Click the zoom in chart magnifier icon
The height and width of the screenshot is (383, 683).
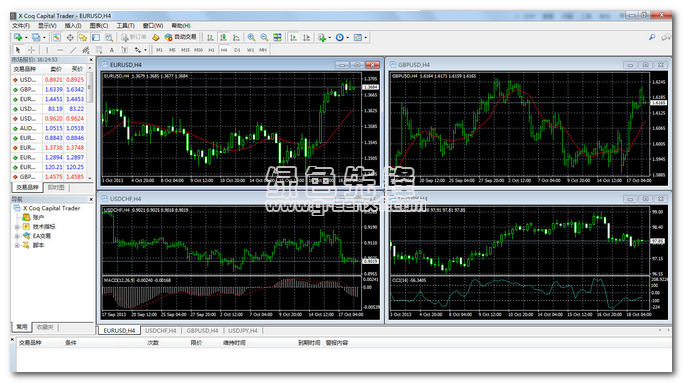251,37
